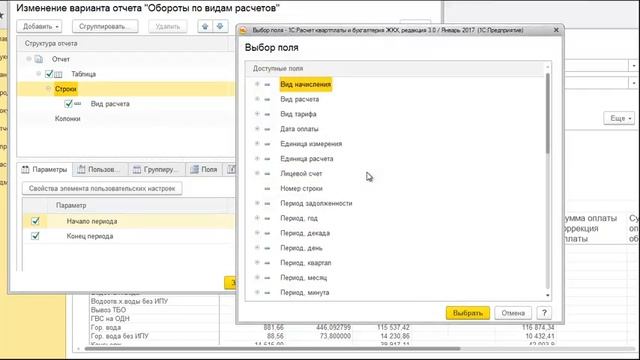The image size is (640, 360).
Task: Click the scroll down arrow in fields list
Action: pos(548,296)
